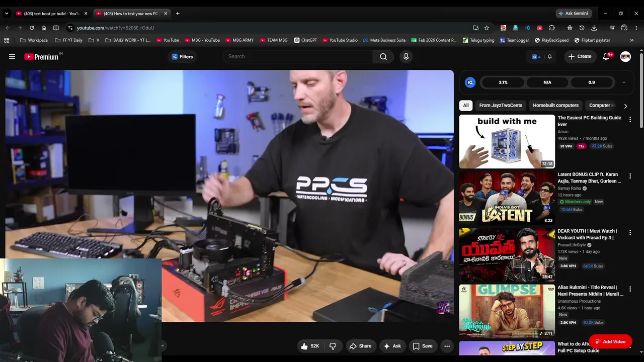Select the 'All' filter chip

[x=466, y=106]
